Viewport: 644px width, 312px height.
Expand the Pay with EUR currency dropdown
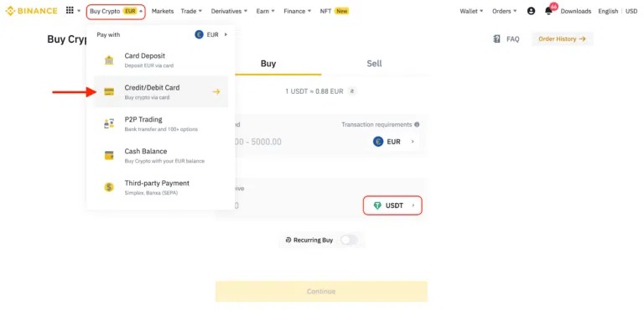coord(211,35)
